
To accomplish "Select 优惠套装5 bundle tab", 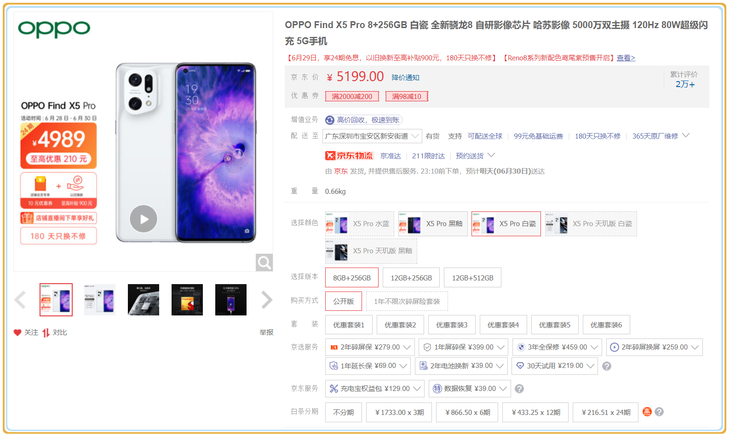I will [x=554, y=325].
